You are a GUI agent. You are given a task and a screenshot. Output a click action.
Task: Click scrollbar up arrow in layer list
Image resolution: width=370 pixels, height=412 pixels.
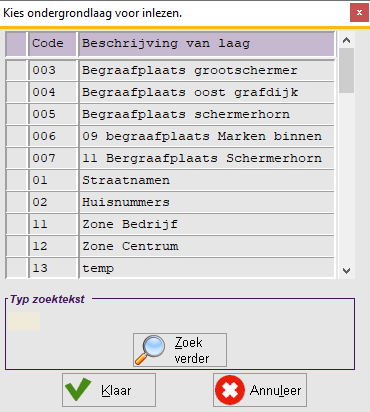[346, 40]
